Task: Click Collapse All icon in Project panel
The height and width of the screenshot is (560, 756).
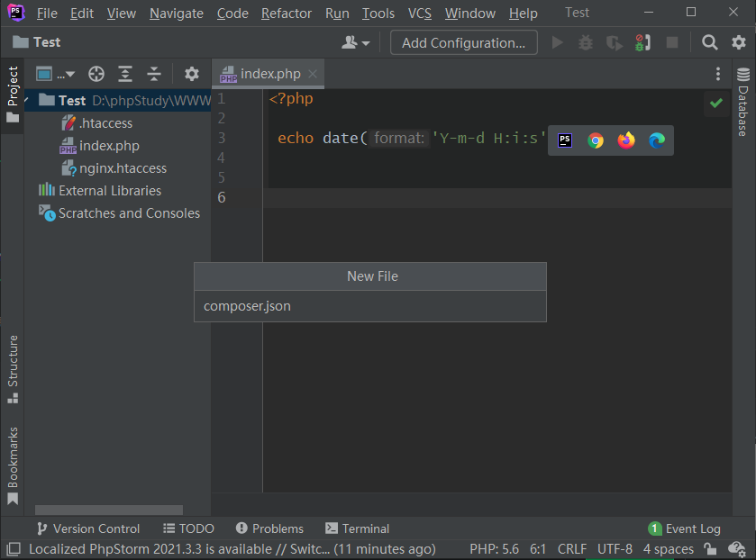Action: 154,74
